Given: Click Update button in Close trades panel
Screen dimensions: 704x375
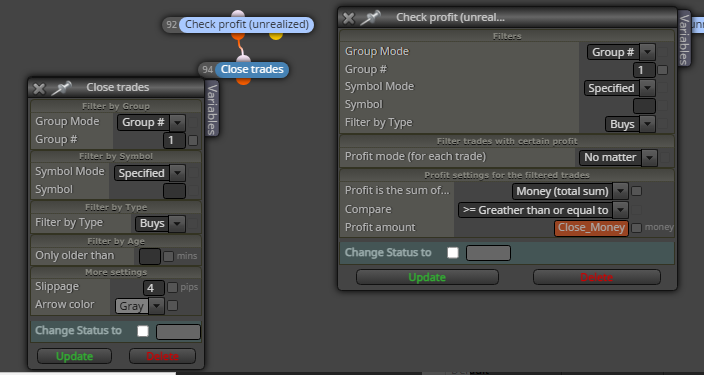Looking at the screenshot, I should (74, 356).
